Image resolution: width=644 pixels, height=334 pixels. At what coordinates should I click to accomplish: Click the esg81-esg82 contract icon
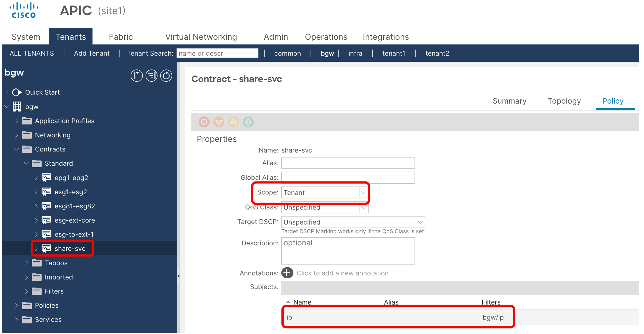[x=46, y=206]
